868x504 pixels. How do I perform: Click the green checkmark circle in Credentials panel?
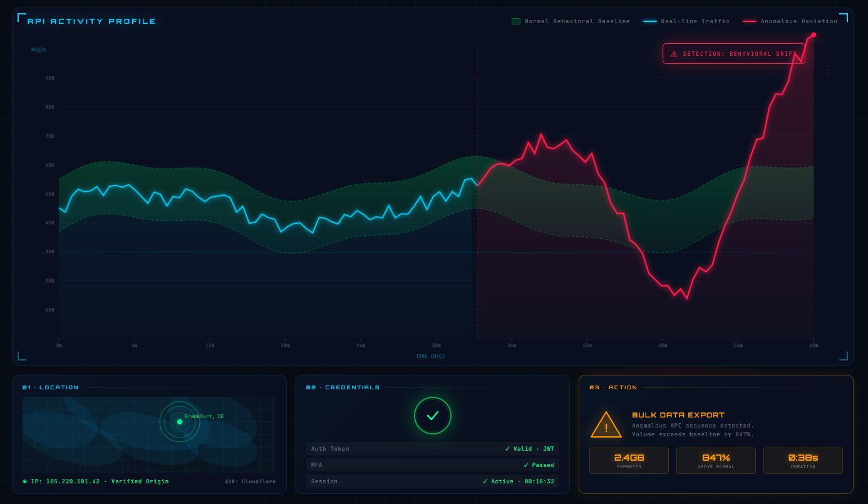(x=433, y=416)
